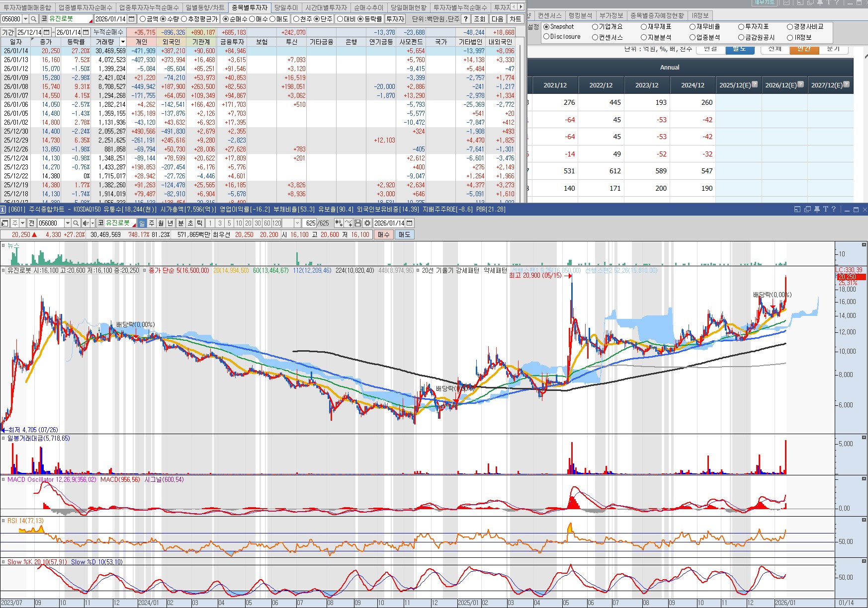Open the chart date calendar icon

(410, 223)
